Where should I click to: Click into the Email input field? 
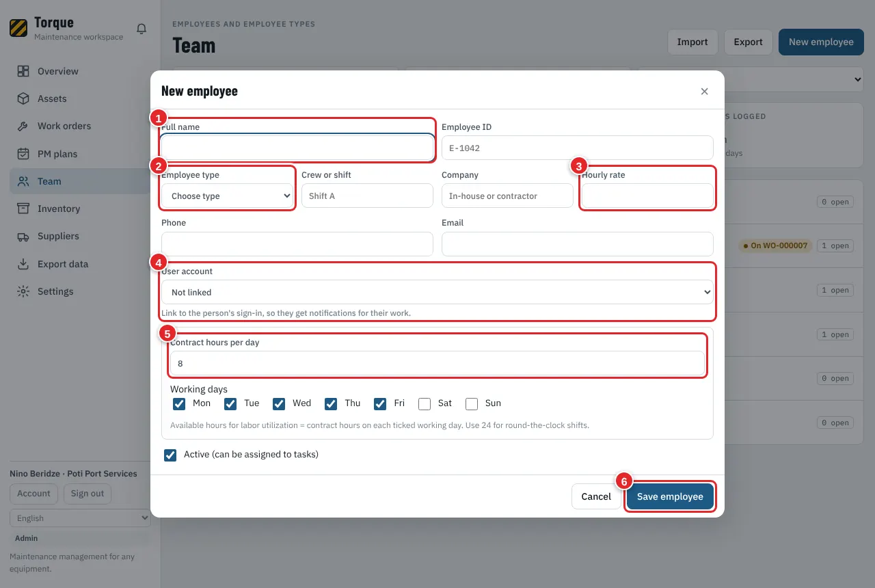point(578,244)
